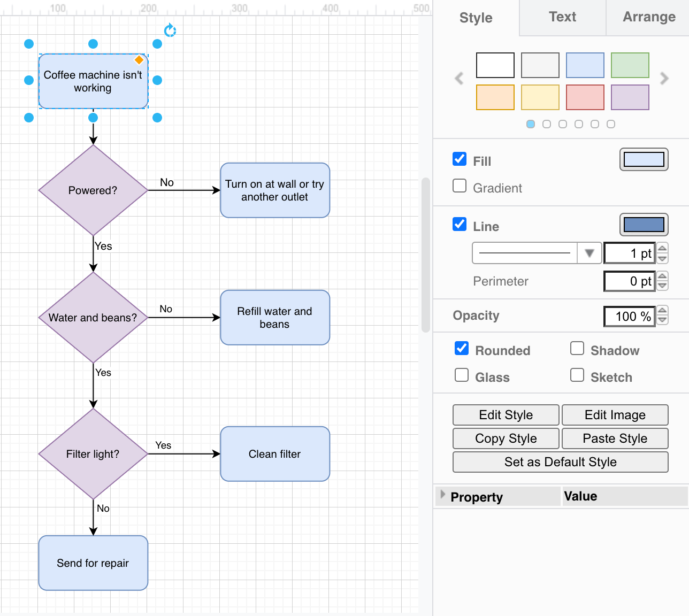Enable the Shadow checkbox
Viewport: 689px width, 616px height.
click(x=577, y=348)
